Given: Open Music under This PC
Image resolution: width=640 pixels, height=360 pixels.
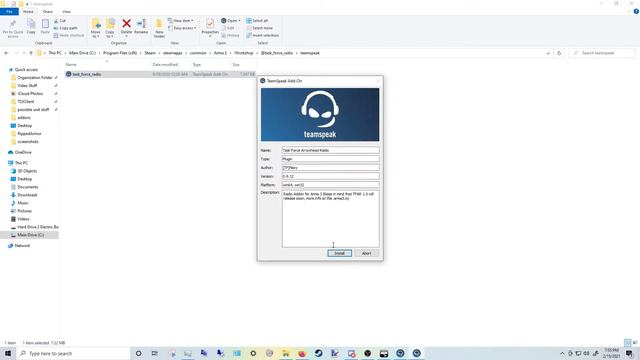Looking at the screenshot, I should (23, 203).
